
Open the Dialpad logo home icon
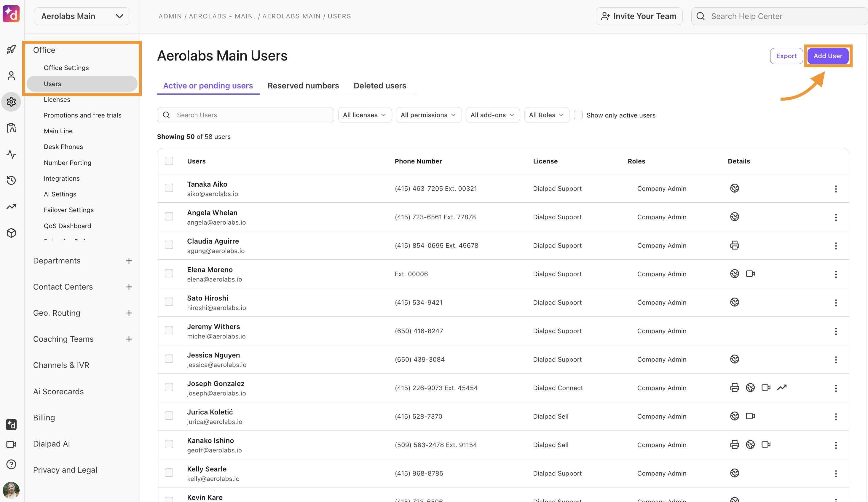point(11,14)
